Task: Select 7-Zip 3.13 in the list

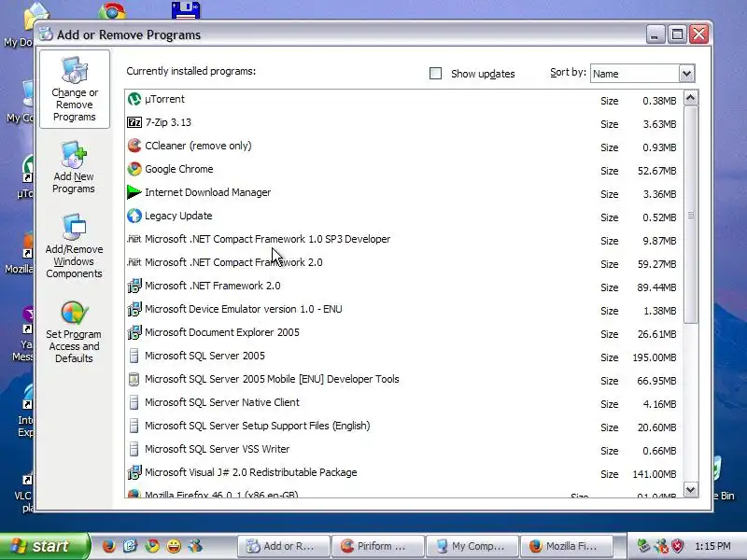Action: (x=168, y=122)
